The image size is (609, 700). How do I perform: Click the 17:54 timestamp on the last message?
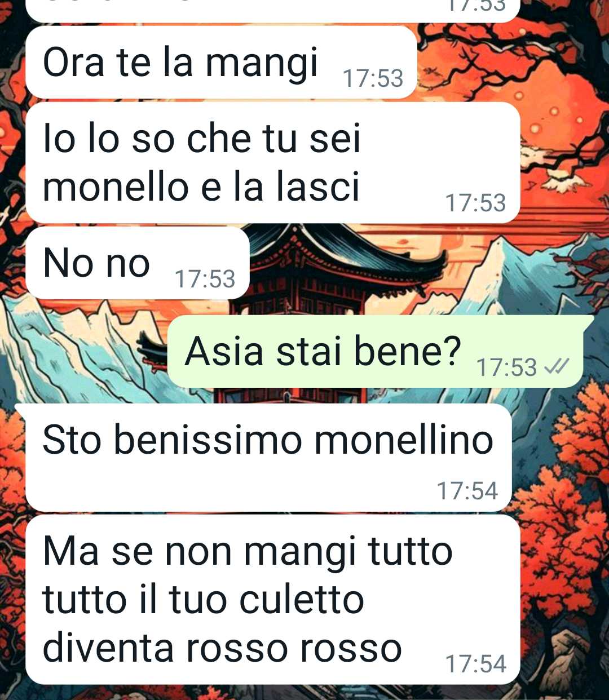[476, 663]
